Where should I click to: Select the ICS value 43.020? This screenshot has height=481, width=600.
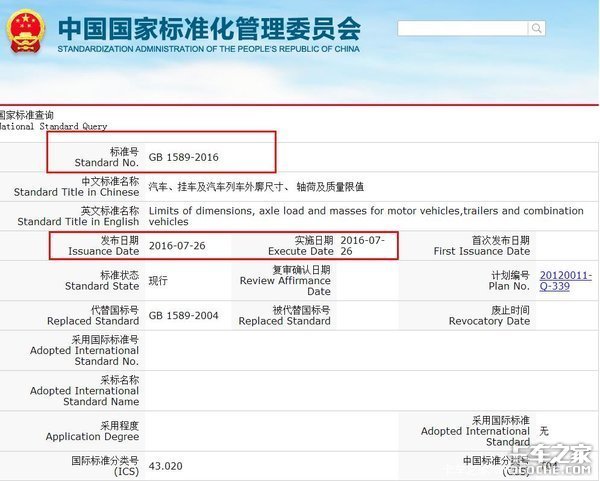pyautogui.click(x=165, y=466)
